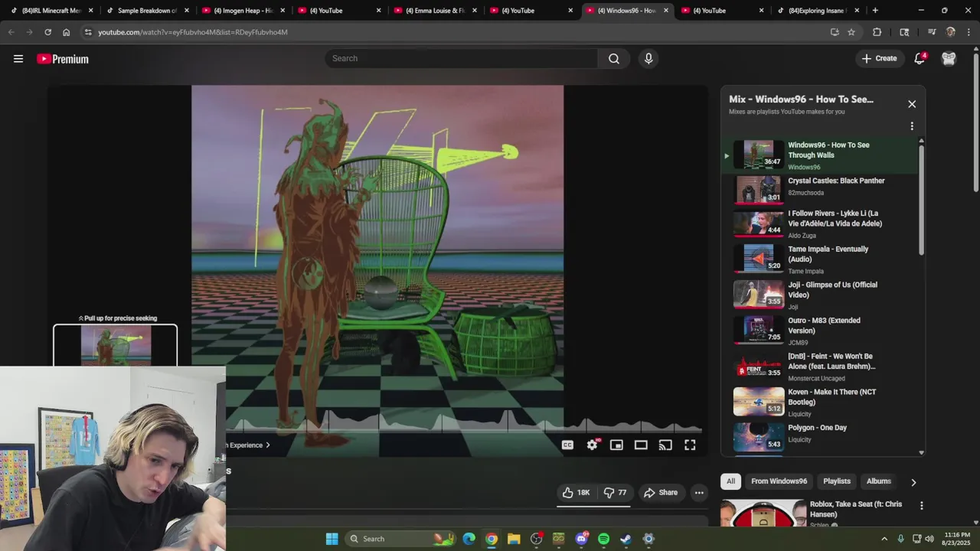Click the Create button

click(879, 59)
